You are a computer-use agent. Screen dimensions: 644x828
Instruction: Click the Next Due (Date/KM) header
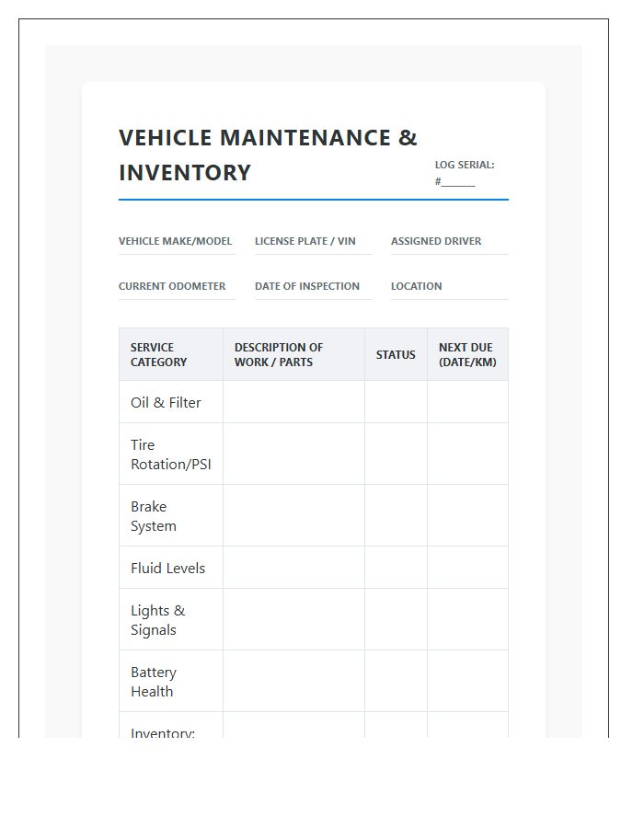pos(467,354)
